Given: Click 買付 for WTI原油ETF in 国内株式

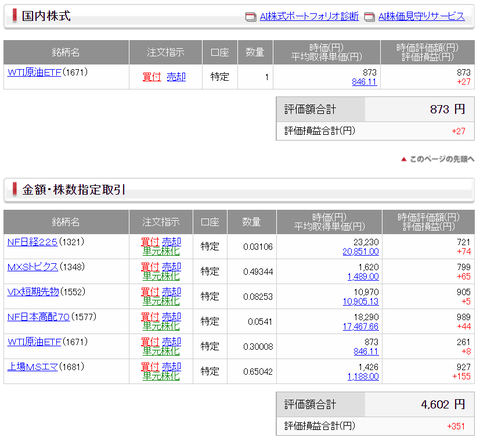Looking at the screenshot, I should (152, 77).
